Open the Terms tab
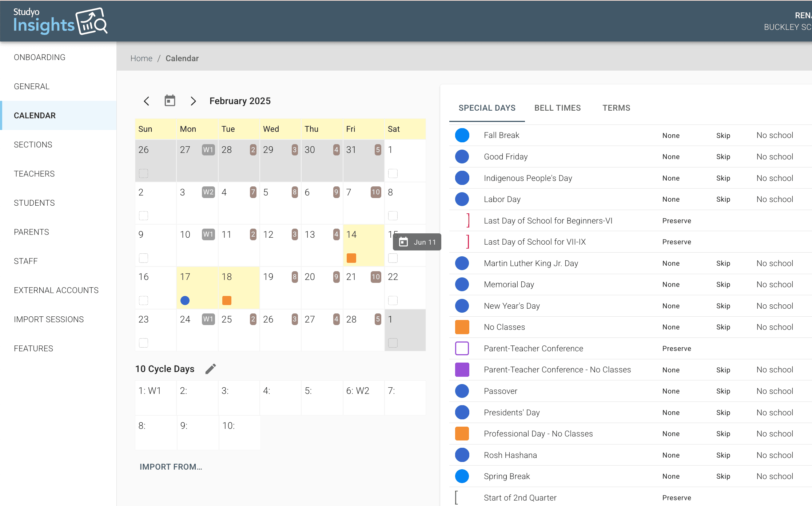This screenshot has height=506, width=812. tap(616, 108)
